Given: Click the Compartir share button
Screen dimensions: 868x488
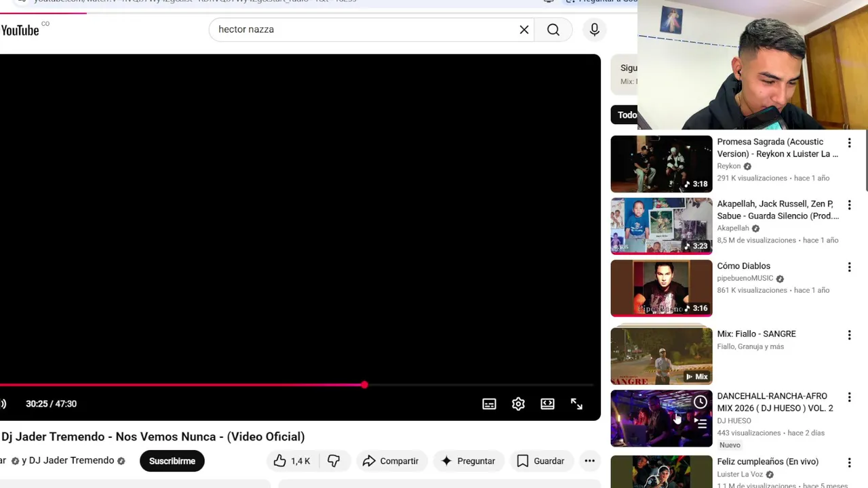Looking at the screenshot, I should 391,461.
